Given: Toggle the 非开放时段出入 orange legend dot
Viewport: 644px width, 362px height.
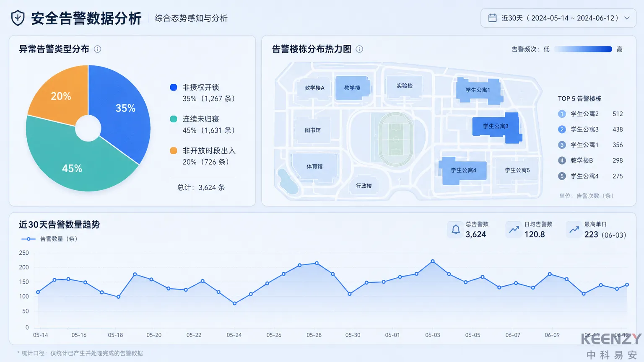Looking at the screenshot, I should point(174,150).
